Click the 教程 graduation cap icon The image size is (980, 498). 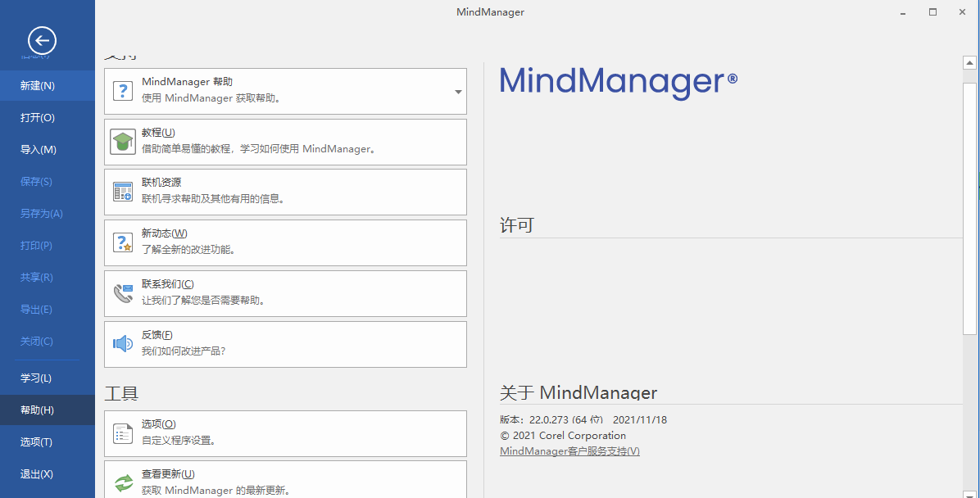(x=124, y=141)
